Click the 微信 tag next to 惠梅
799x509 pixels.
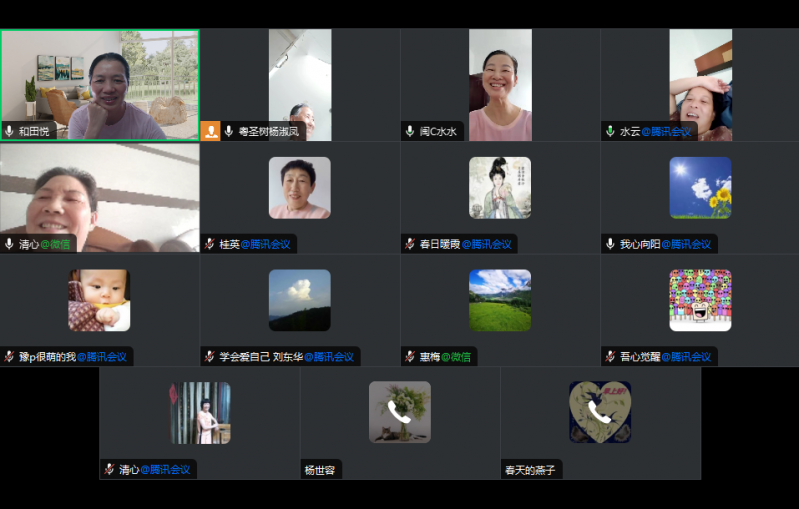point(457,357)
